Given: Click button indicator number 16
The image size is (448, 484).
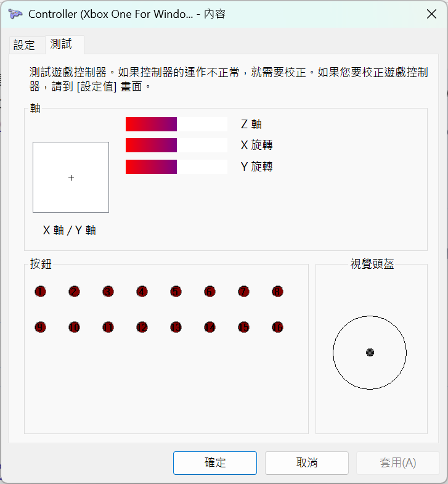Looking at the screenshot, I should (277, 327).
